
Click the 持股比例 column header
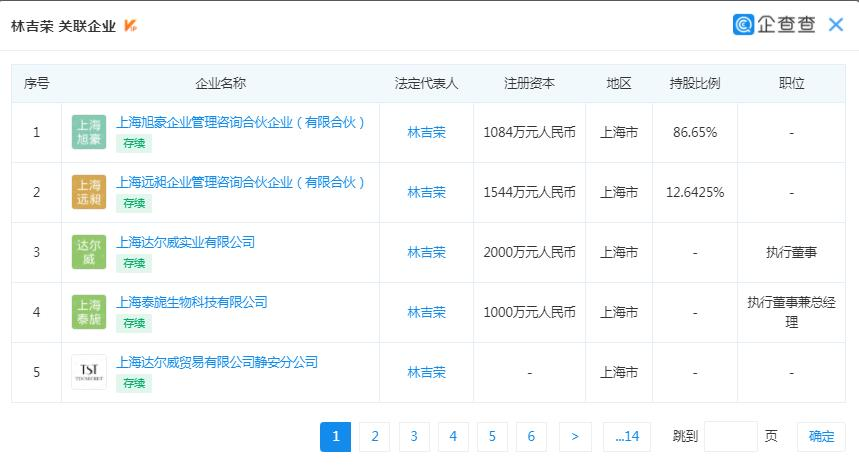pyautogui.click(x=695, y=83)
